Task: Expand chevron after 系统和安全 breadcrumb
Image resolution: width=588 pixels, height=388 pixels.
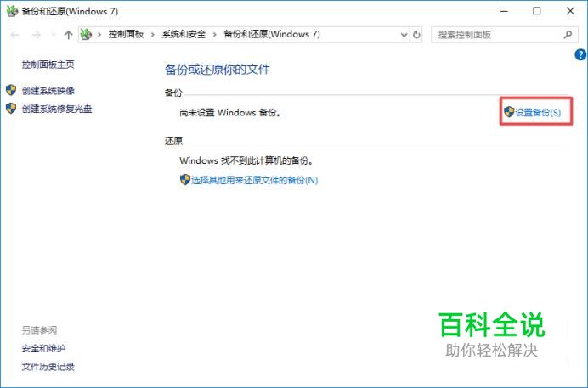Action: (x=214, y=35)
